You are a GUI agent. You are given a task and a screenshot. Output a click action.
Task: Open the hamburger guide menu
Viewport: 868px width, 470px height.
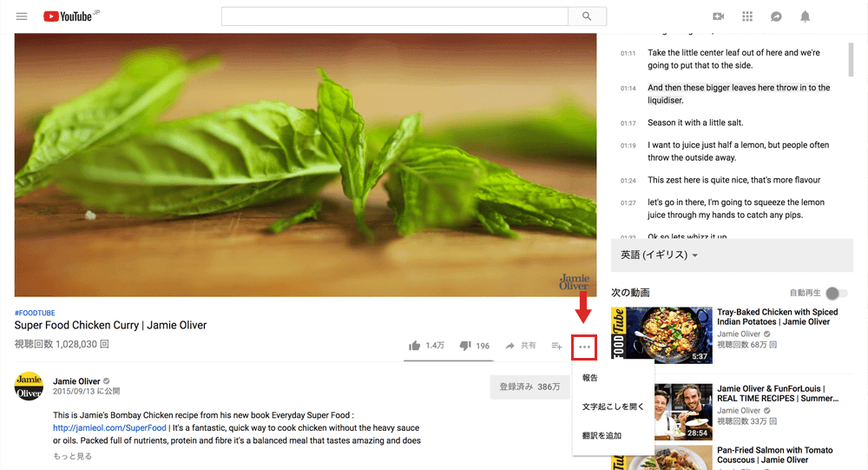tap(22, 17)
